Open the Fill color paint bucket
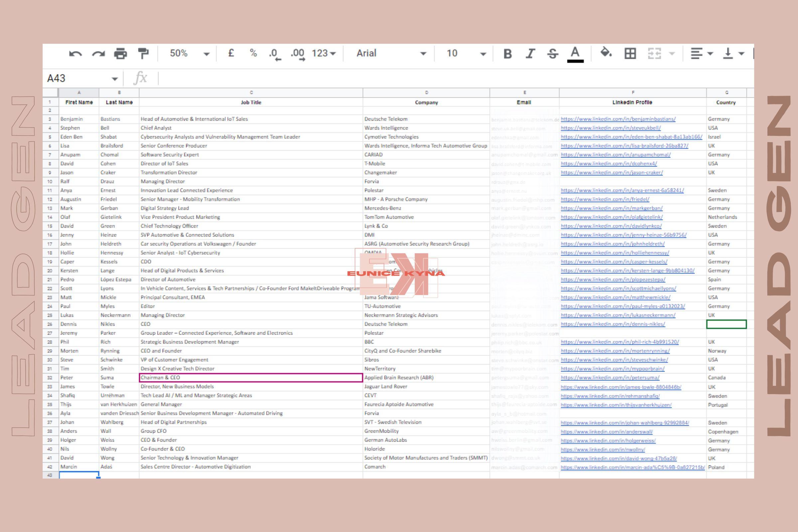This screenshot has height=532, width=798. tap(606, 53)
